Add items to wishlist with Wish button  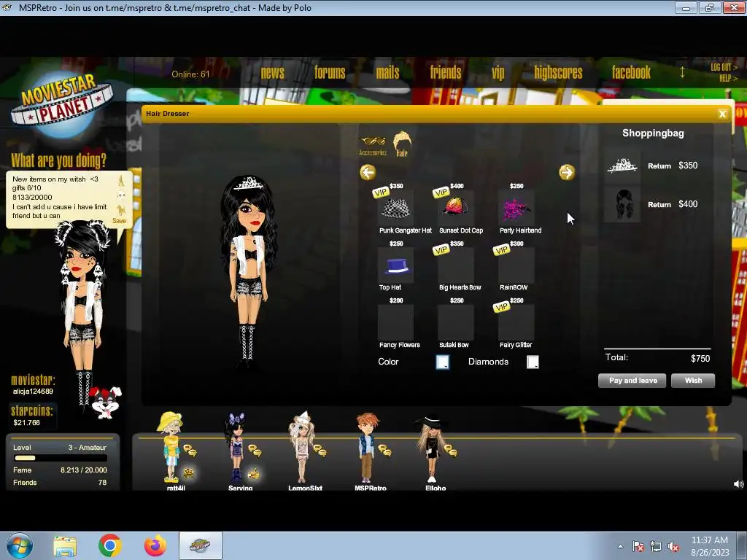(693, 381)
